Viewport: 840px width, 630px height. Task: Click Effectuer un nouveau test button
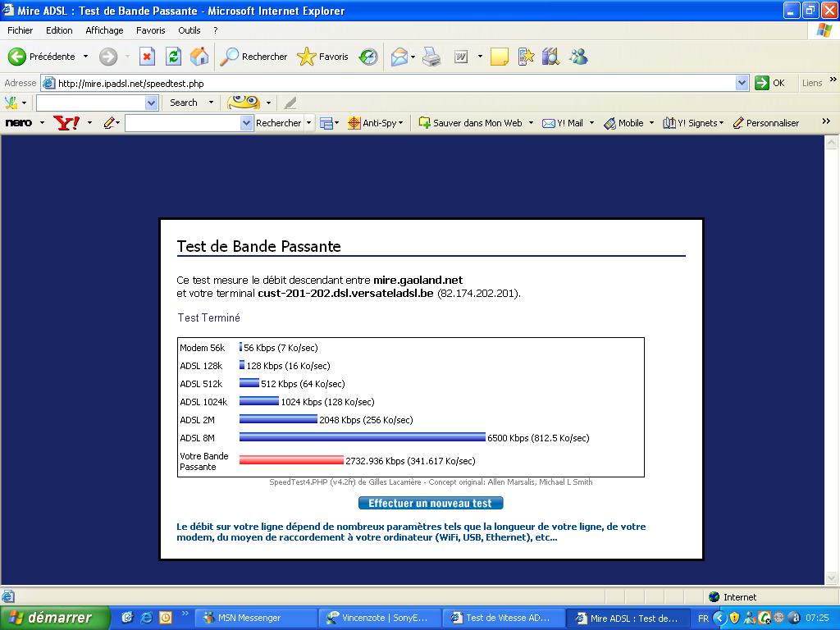click(x=431, y=503)
